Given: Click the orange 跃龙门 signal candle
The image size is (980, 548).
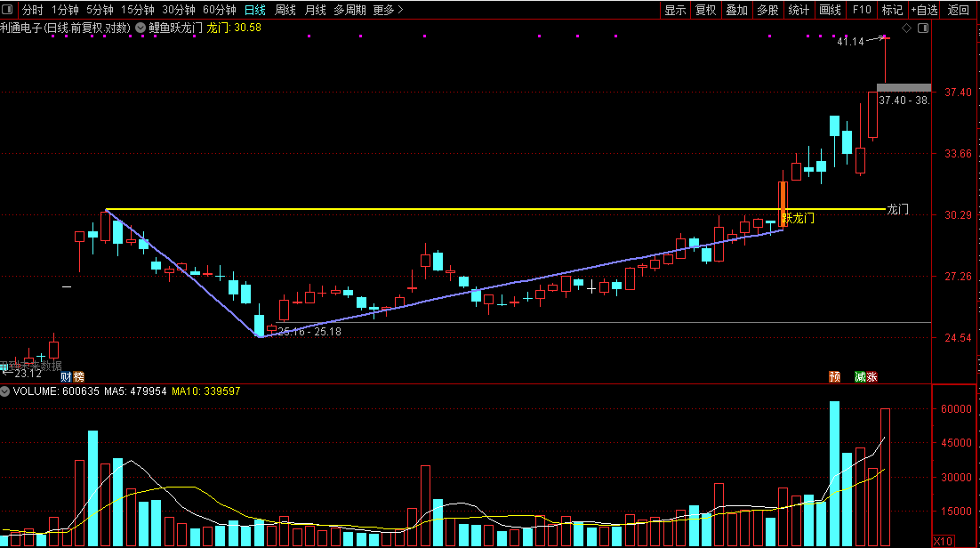Looking at the screenshot, I should (x=783, y=205).
